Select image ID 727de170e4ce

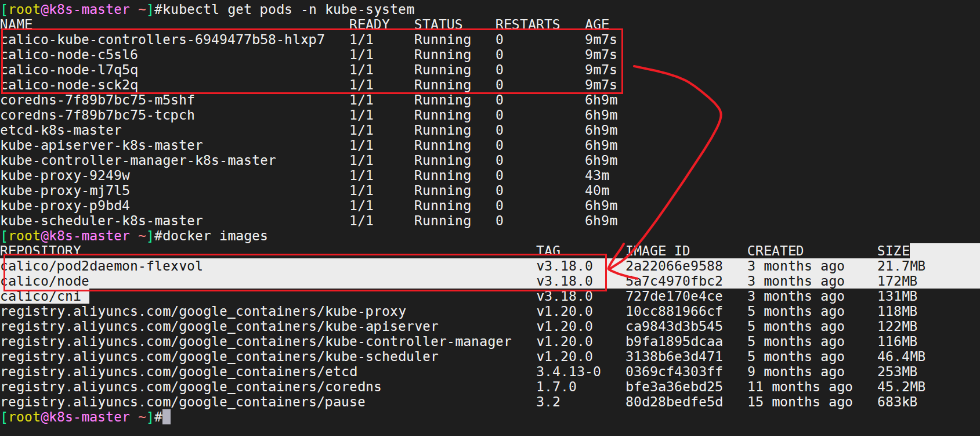point(674,296)
